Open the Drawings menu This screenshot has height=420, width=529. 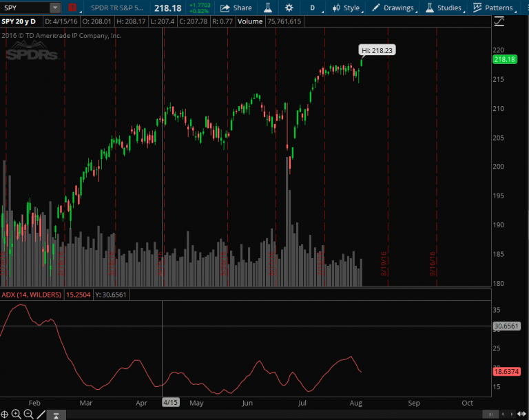(x=393, y=8)
